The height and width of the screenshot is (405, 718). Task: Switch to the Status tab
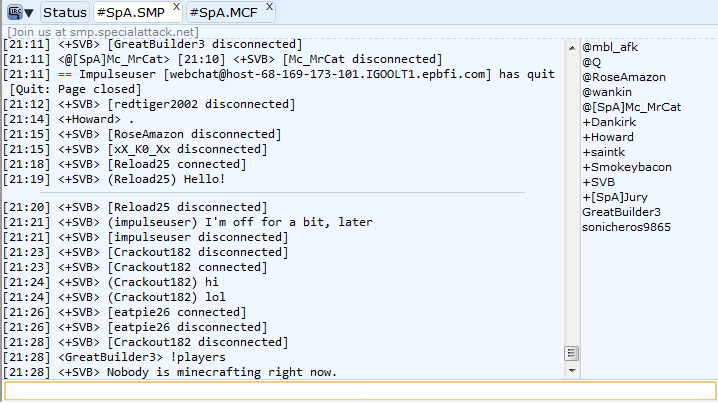65,12
